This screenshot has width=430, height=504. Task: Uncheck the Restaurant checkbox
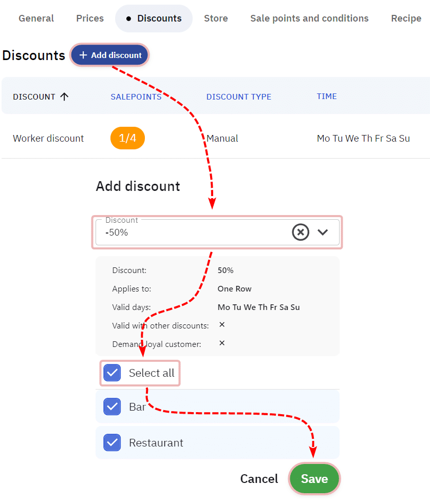[x=112, y=442]
